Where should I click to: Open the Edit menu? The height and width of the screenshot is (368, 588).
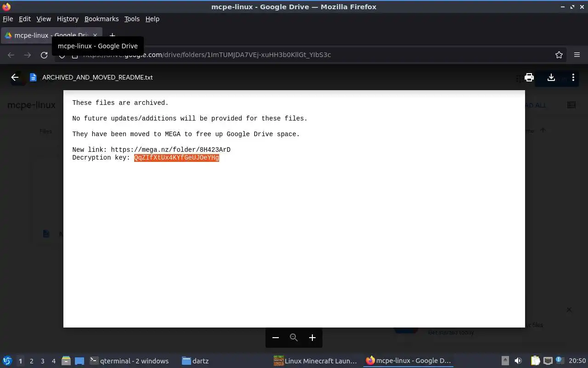24,19
